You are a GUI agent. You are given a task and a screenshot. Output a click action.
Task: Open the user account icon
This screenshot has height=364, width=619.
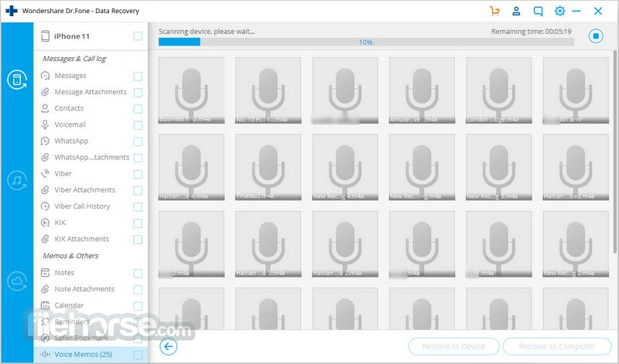point(516,11)
